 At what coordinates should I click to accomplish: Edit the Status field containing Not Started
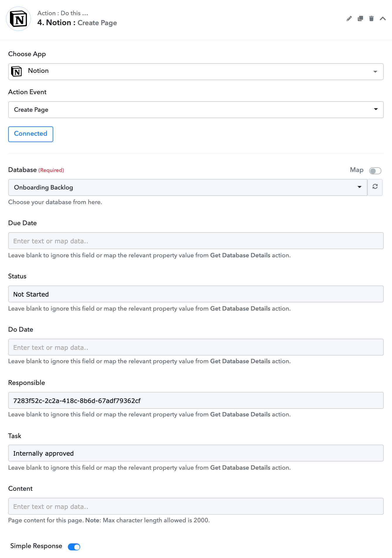196,294
